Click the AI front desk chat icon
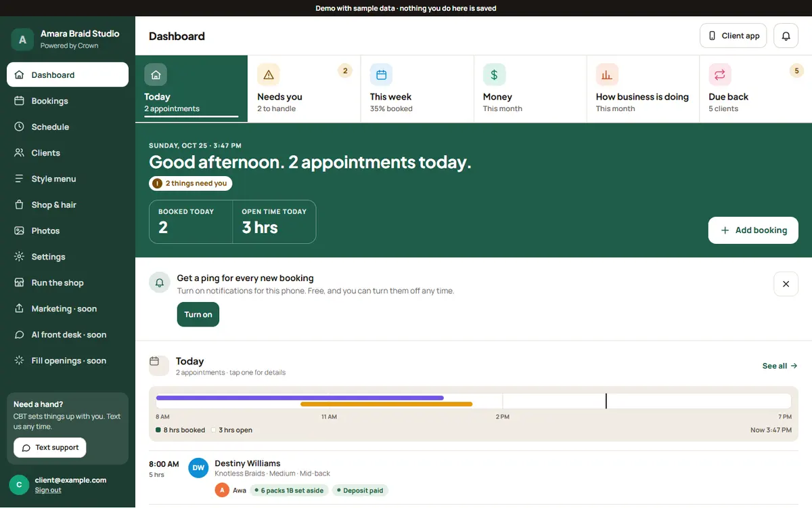Image resolution: width=812 pixels, height=508 pixels. coord(19,335)
